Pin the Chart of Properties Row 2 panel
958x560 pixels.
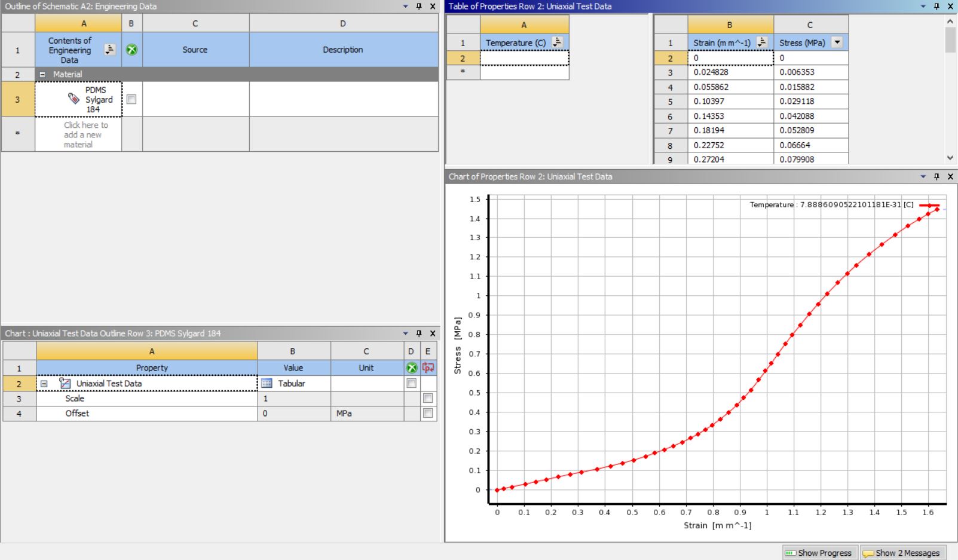[936, 176]
